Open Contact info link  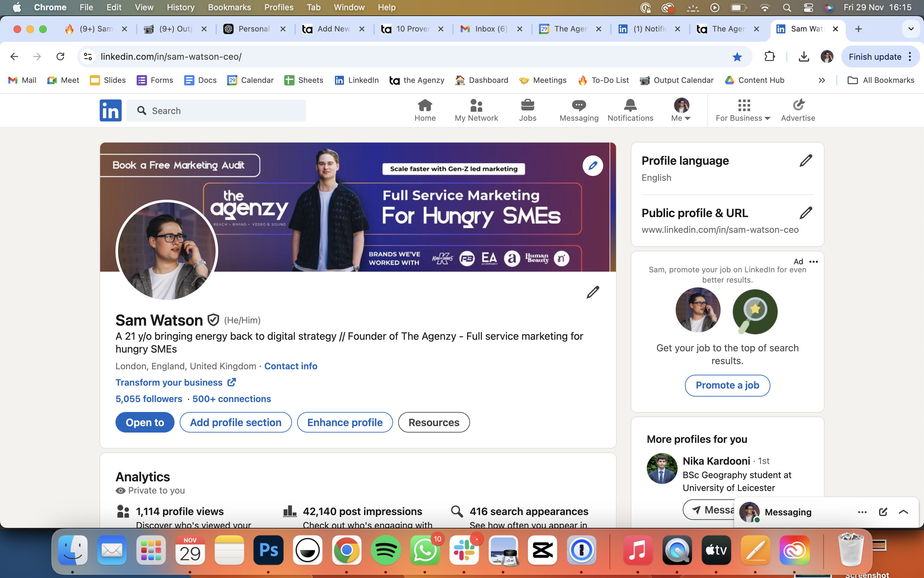(291, 366)
